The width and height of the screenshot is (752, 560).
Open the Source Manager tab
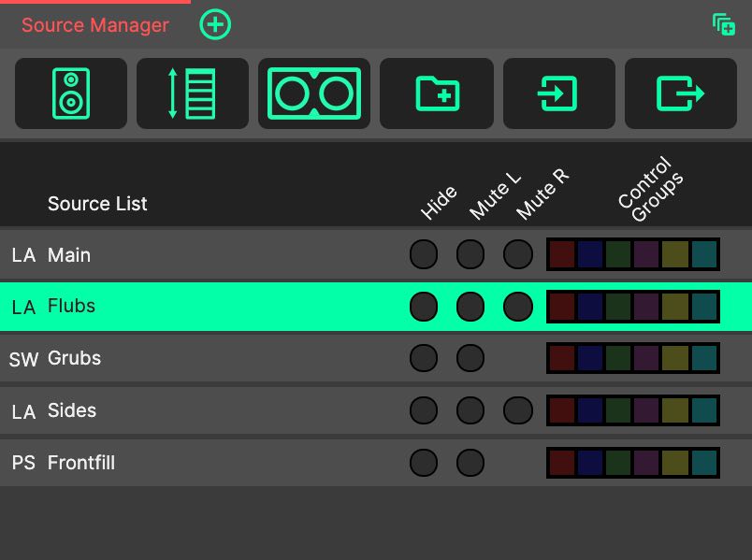coord(95,25)
